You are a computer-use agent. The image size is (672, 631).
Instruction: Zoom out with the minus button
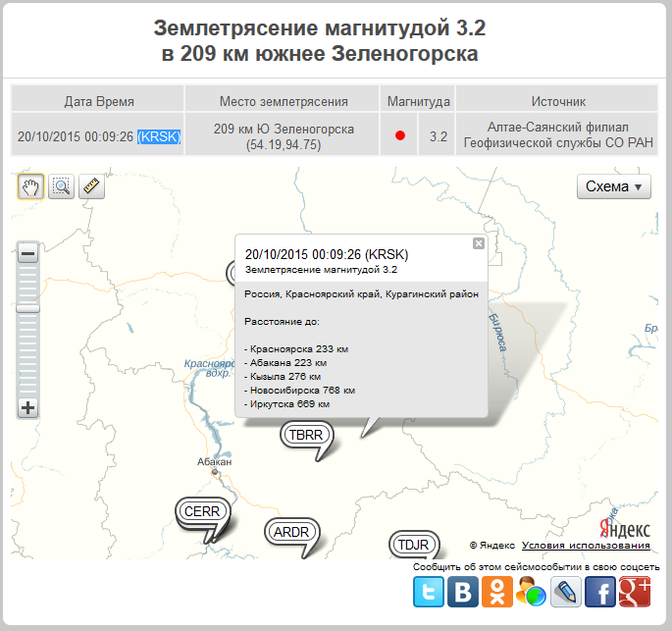(28, 254)
